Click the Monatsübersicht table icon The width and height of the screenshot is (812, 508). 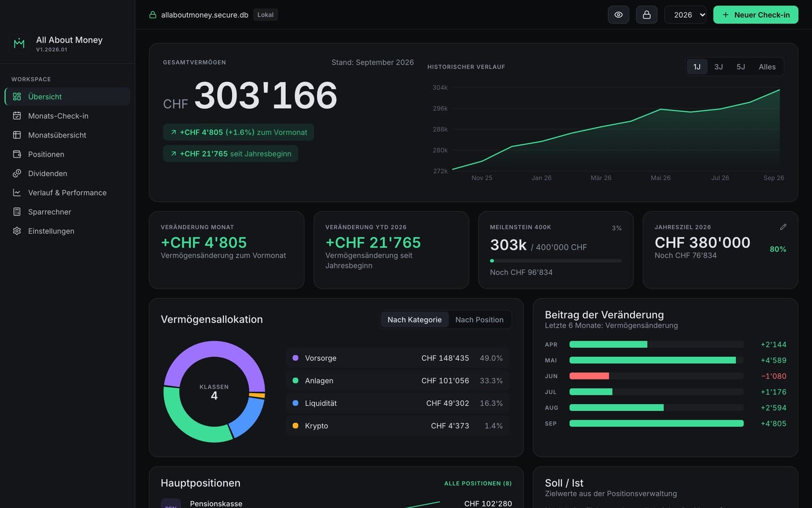pyautogui.click(x=17, y=135)
